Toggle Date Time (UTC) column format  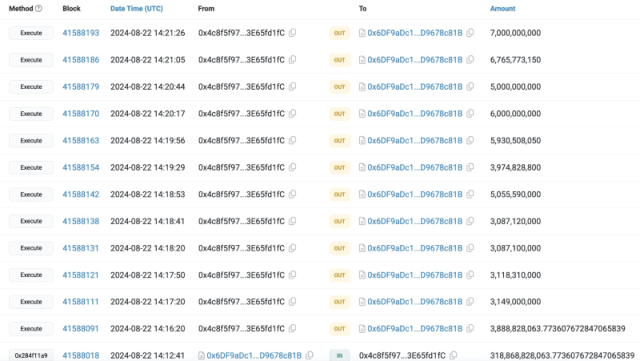click(x=136, y=8)
